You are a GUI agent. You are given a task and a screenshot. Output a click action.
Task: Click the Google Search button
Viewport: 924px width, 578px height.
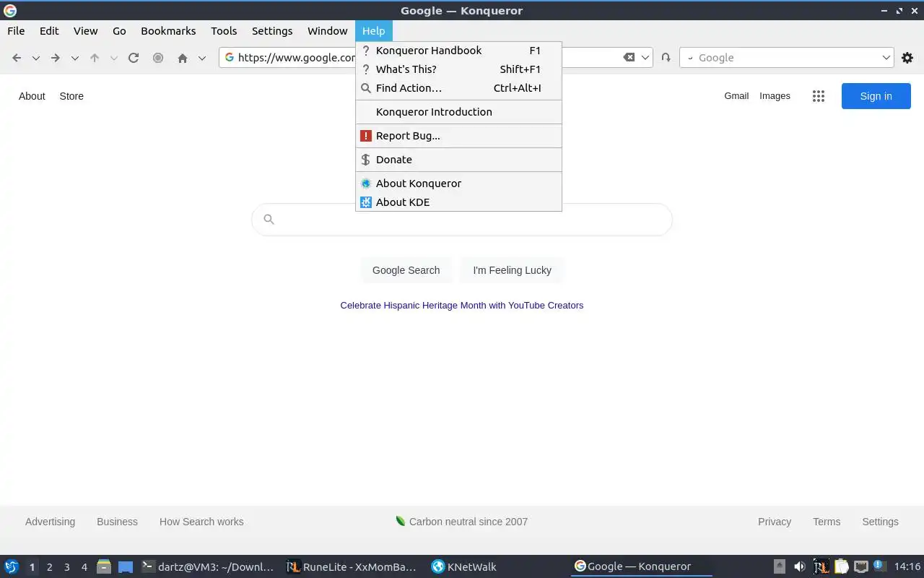tap(406, 270)
